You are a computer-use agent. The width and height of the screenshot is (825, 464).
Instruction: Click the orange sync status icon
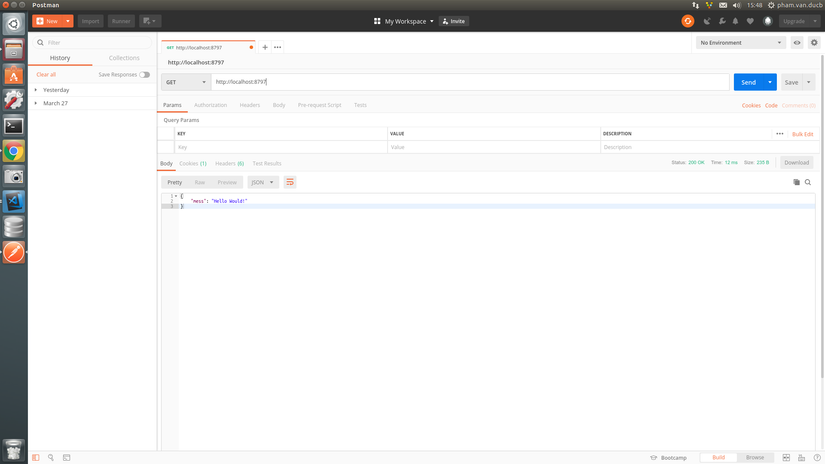pyautogui.click(x=687, y=21)
